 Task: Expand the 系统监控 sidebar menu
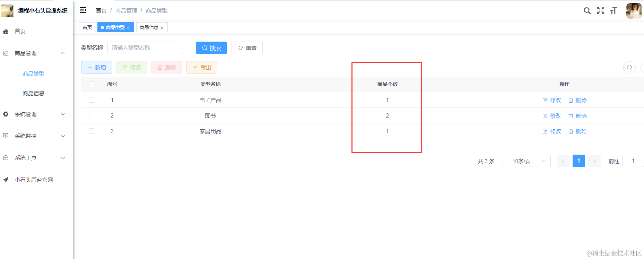(x=34, y=136)
